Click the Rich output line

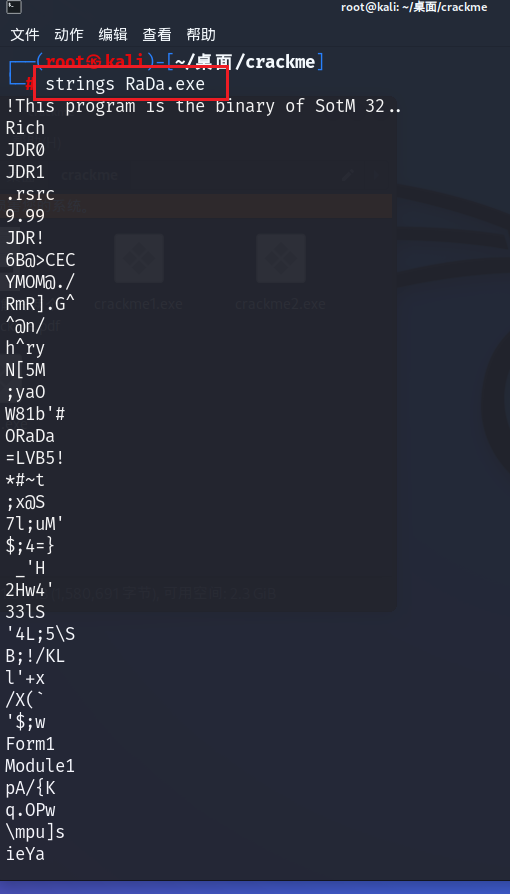pos(25,128)
